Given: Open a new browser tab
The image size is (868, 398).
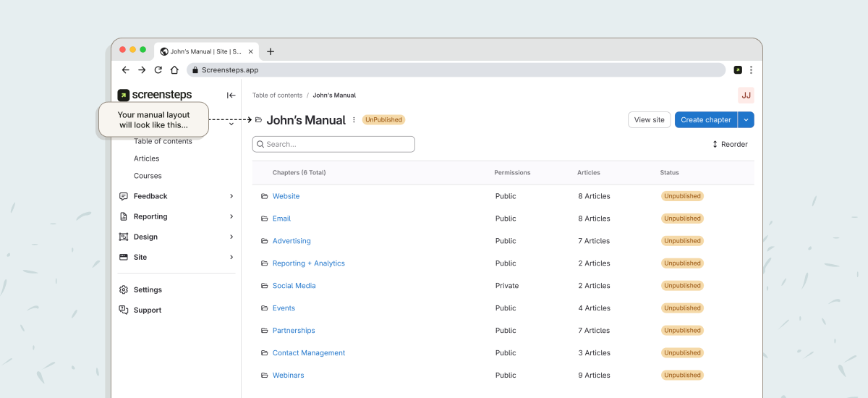Looking at the screenshot, I should (x=271, y=51).
